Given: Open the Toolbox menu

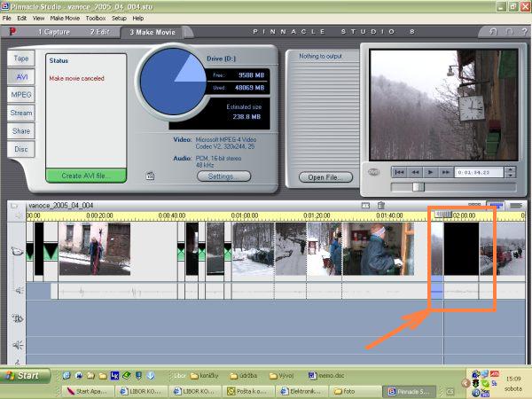Looking at the screenshot, I should [96, 18].
